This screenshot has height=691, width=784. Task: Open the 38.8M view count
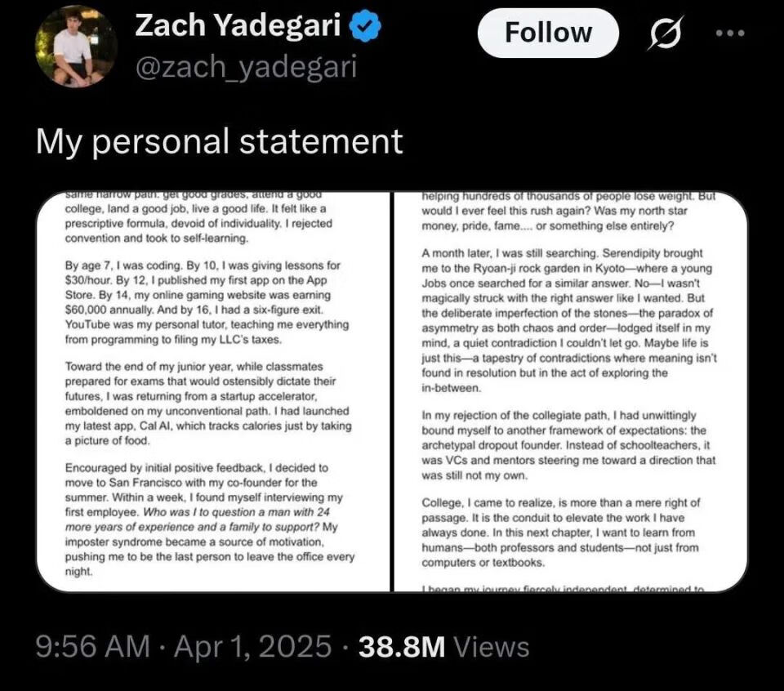(x=402, y=647)
